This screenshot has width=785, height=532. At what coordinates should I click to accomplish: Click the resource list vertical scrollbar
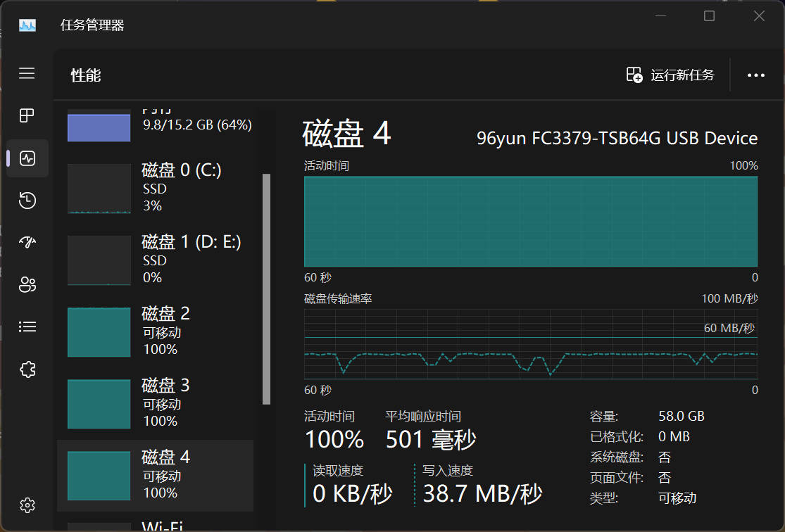pyautogui.click(x=266, y=289)
